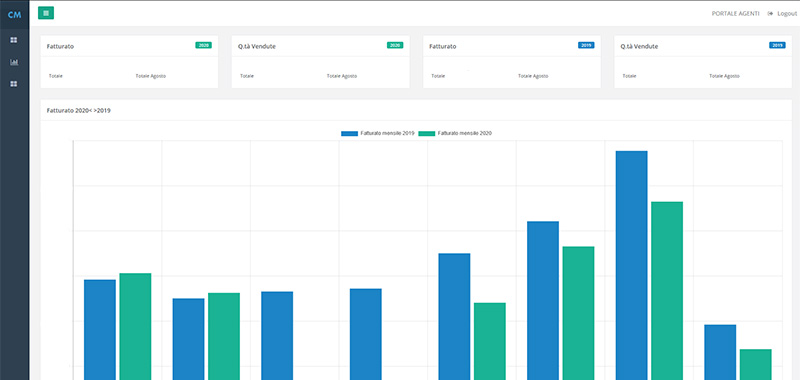800x380 pixels.
Task: Click the tallest green 2020 bar
Action: (667, 291)
